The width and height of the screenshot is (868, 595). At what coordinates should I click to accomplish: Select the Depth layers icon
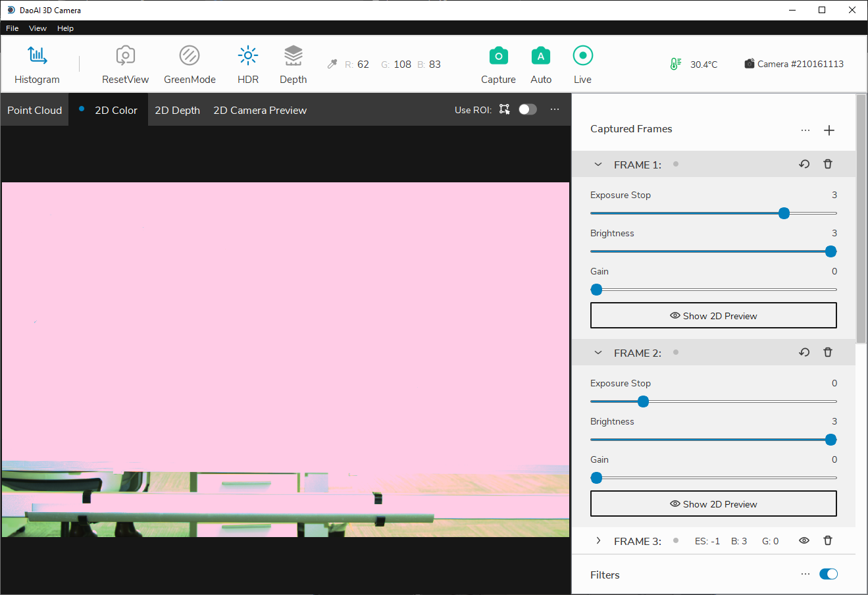(293, 56)
